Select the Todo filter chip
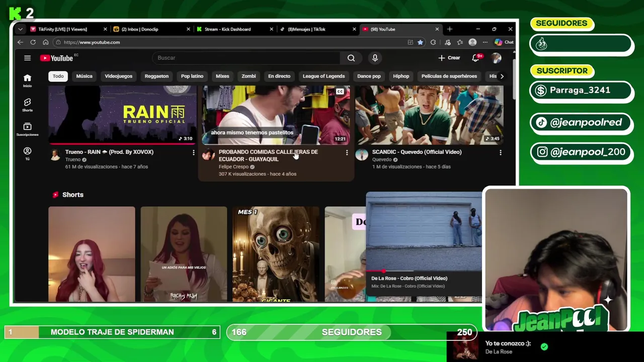Viewport: 644px width, 362px height. [x=58, y=76]
